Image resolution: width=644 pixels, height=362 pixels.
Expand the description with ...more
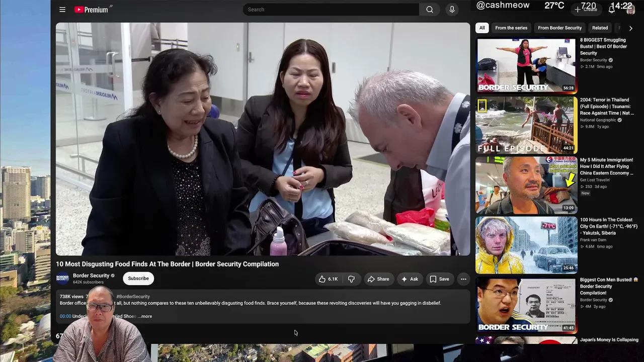(x=145, y=316)
